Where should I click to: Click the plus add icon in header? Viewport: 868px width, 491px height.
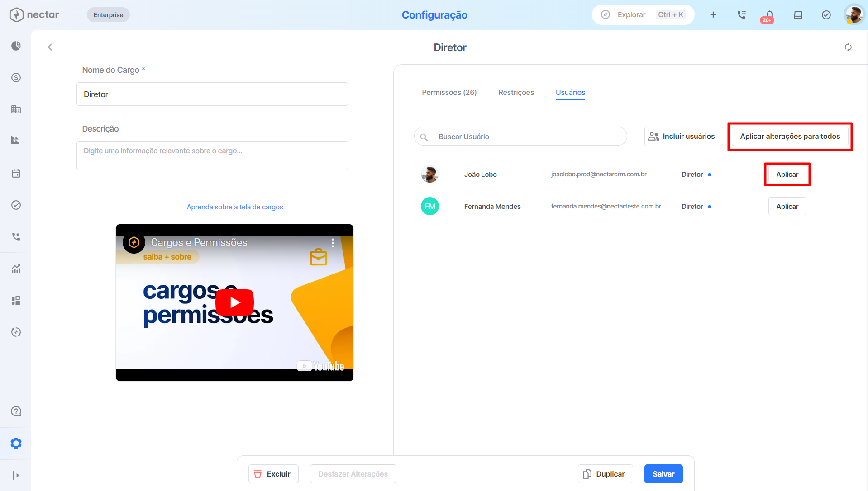click(x=713, y=15)
